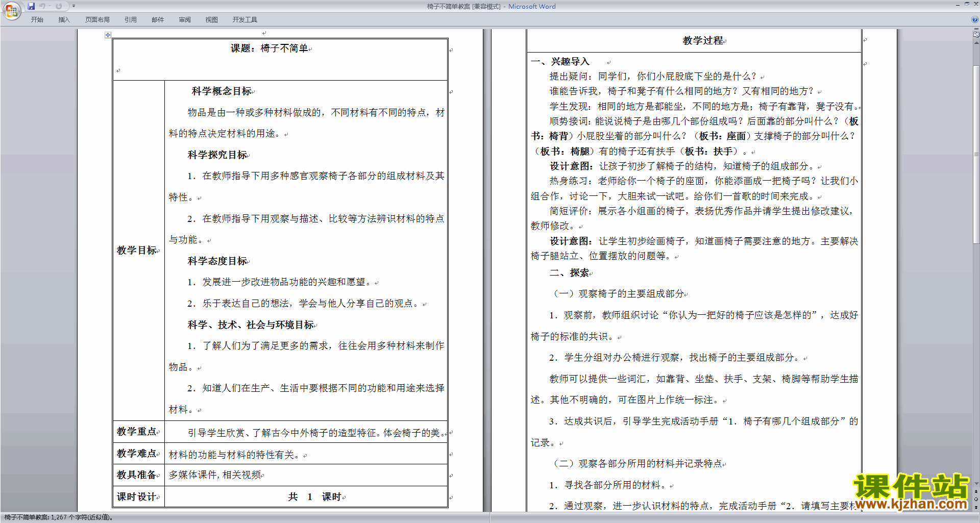The image size is (980, 523).
Task: Click the word count in status bar
Action: point(58,517)
